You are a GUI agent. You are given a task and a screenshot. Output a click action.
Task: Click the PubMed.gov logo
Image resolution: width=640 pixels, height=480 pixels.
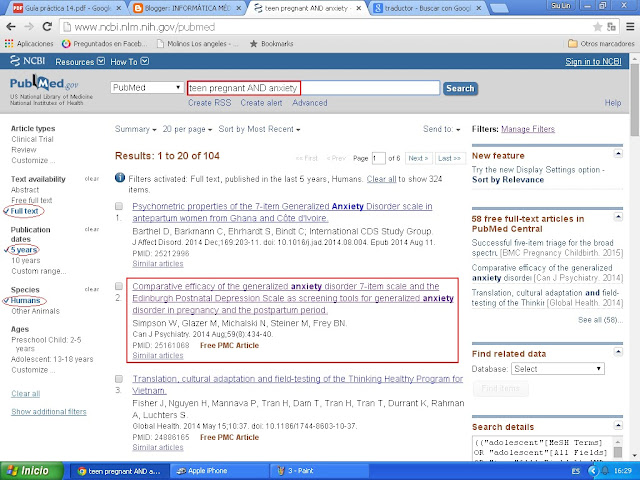[x=44, y=83]
